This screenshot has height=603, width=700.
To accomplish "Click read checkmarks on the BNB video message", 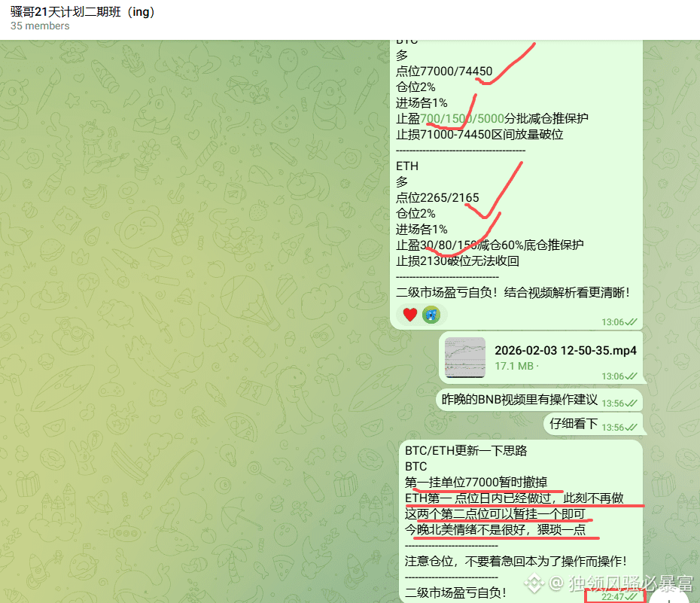I will [x=632, y=404].
